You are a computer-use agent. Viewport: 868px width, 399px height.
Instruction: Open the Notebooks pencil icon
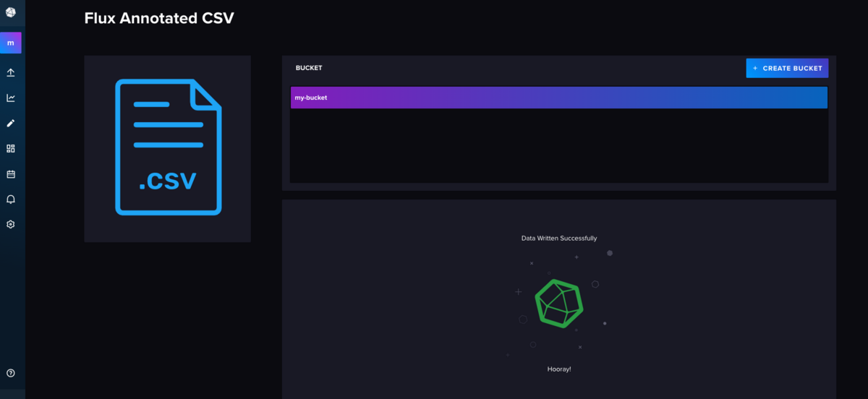point(10,123)
